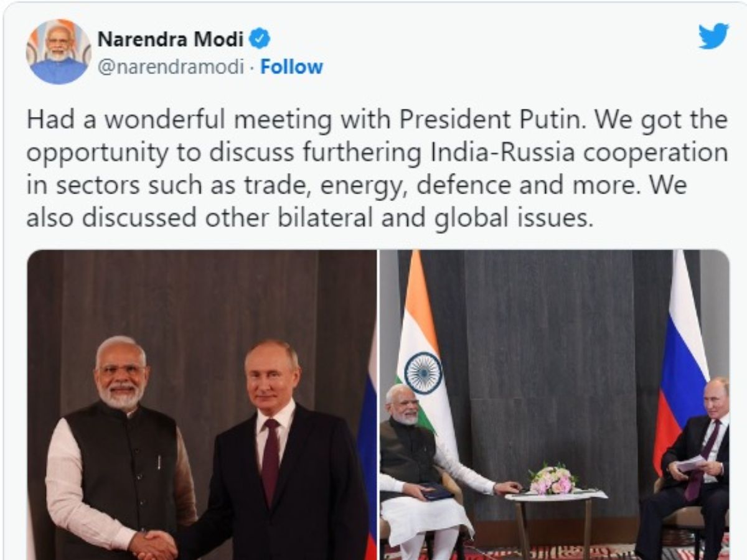Click the pink flower bouquet on the table
This screenshot has width=747, height=560.
[x=553, y=479]
